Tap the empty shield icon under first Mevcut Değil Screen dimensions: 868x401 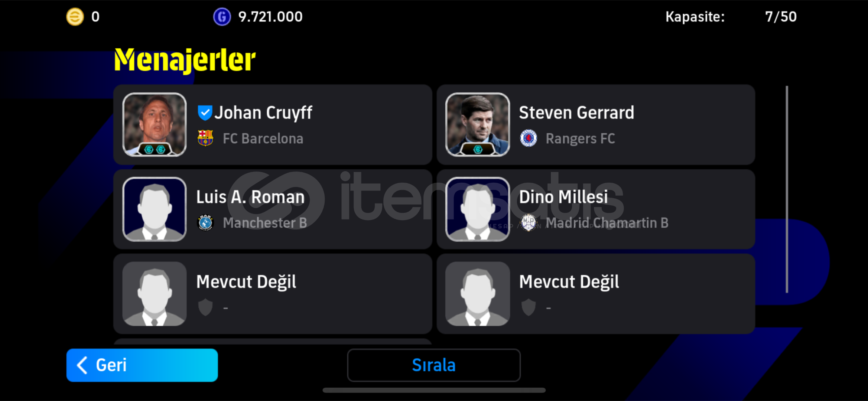pyautogui.click(x=205, y=307)
